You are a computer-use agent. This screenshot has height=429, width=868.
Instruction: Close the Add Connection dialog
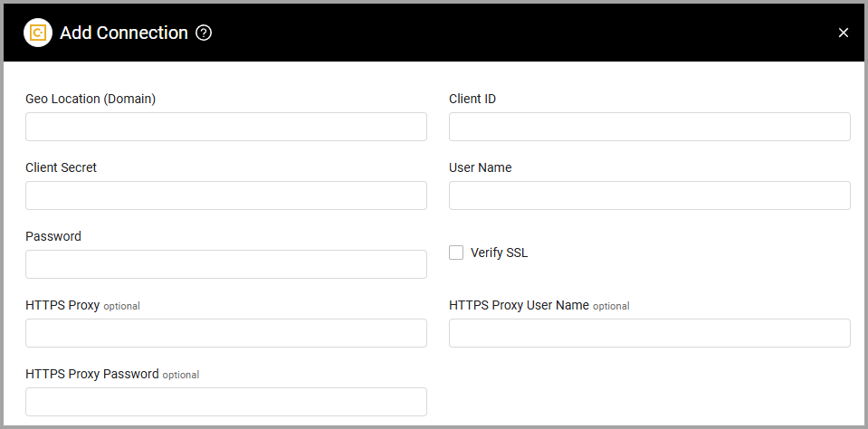843,33
